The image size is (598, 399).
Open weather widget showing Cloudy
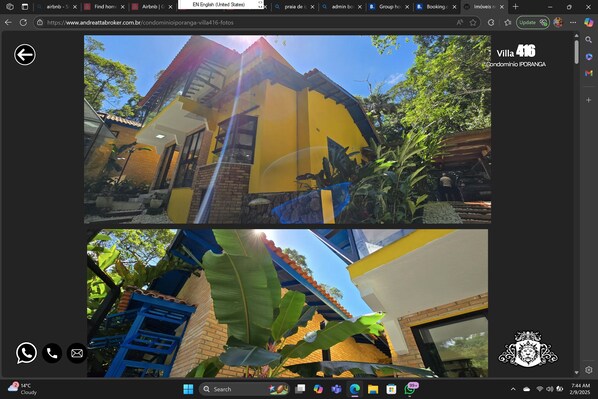[23, 389]
